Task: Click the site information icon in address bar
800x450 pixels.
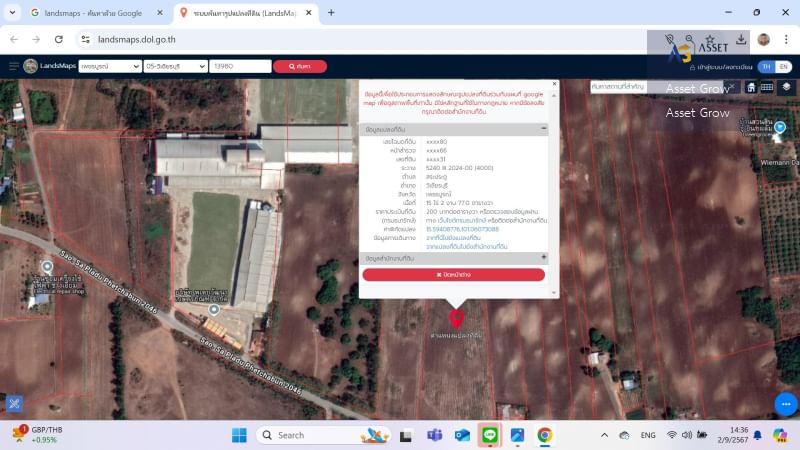Action: 85,39
